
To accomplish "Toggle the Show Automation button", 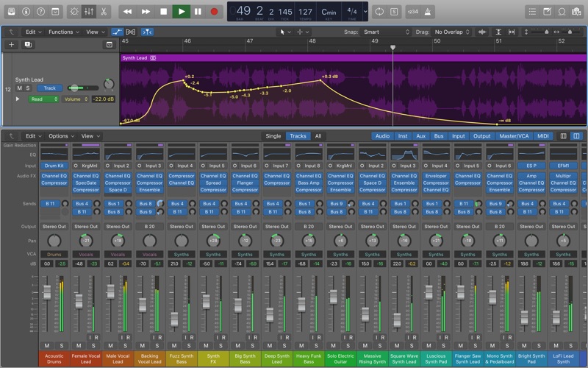I will point(118,32).
